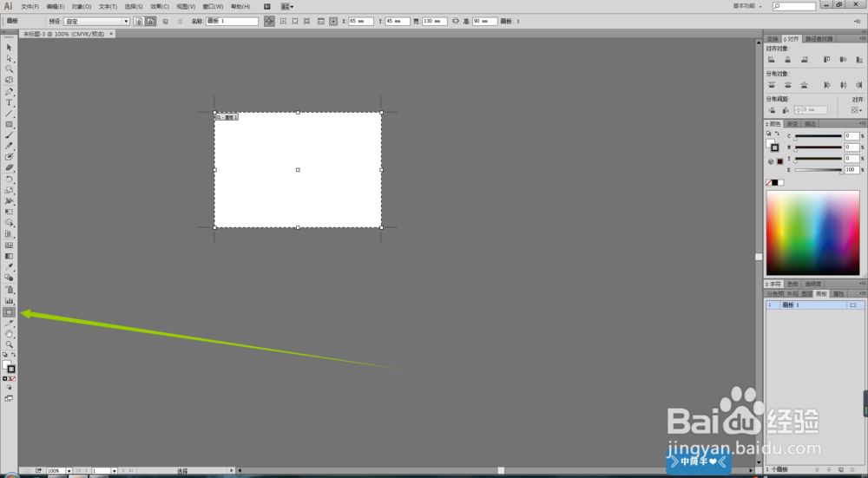Select the Selection (black arrow) tool

tap(9, 48)
